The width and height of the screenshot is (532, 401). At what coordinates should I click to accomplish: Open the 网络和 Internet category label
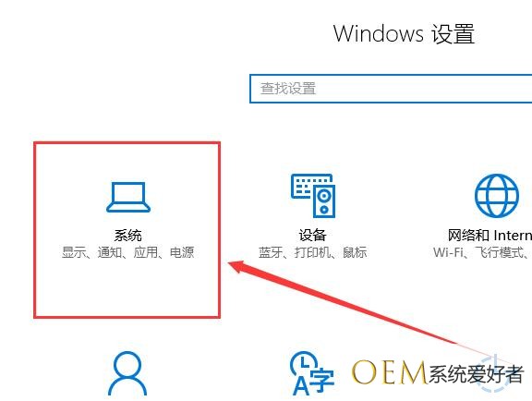(490, 236)
